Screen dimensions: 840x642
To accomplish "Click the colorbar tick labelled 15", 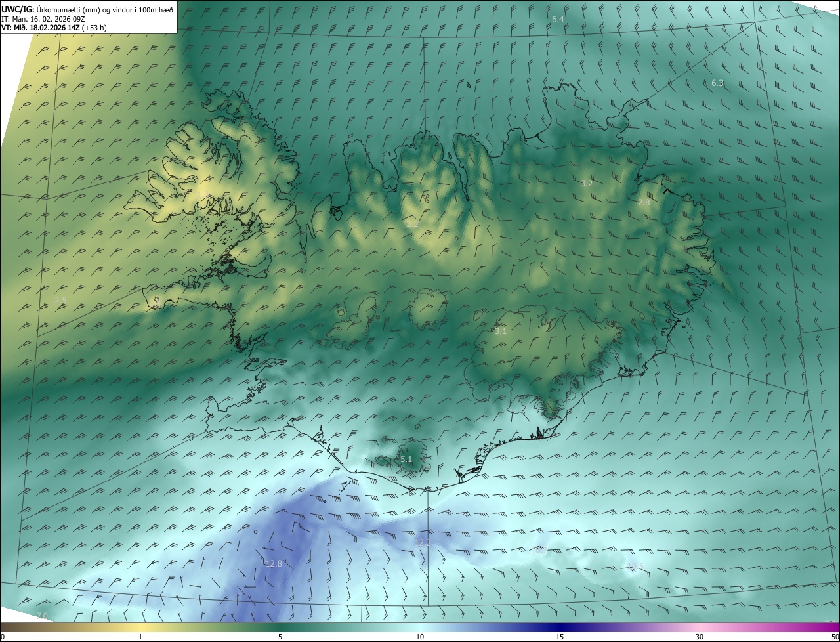I will (560, 637).
